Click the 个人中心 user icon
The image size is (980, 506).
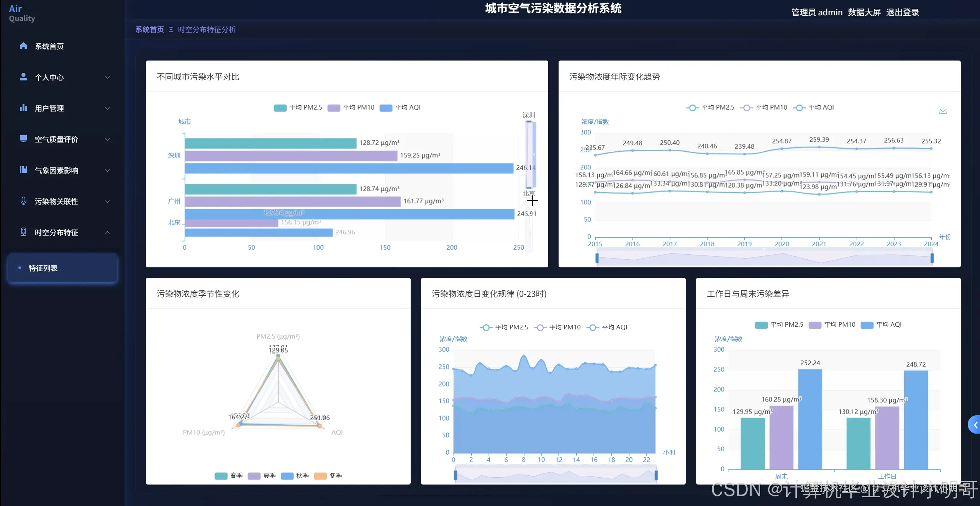23,77
